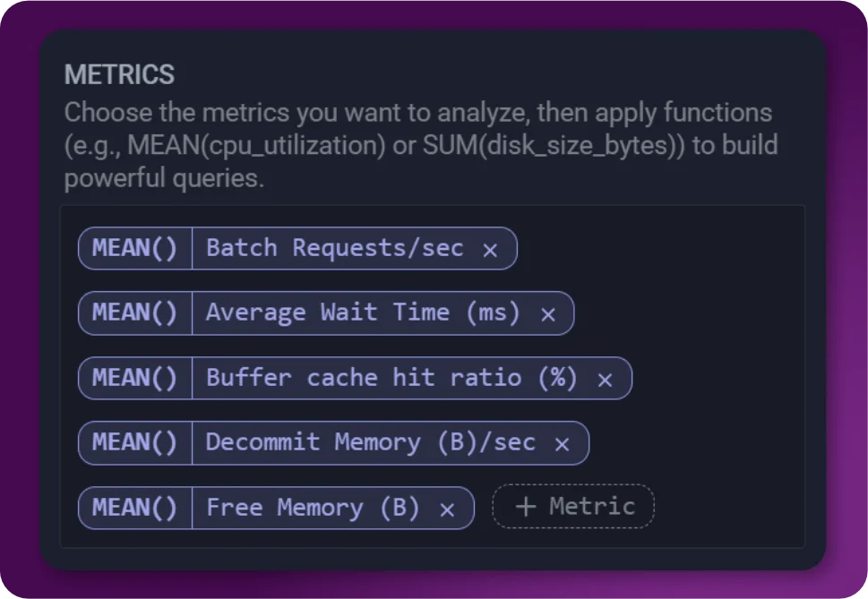Screen dimensions: 868x599
Task: Open the MEAN() function selector for Batch Requests/sec
Action: pyautogui.click(x=134, y=249)
